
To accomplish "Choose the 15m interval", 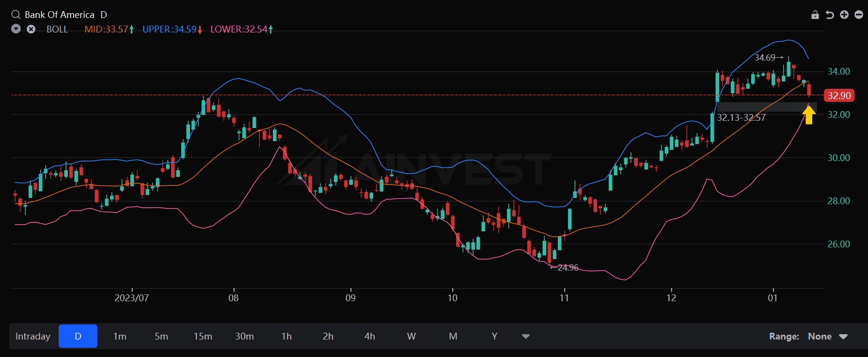I will [x=203, y=336].
